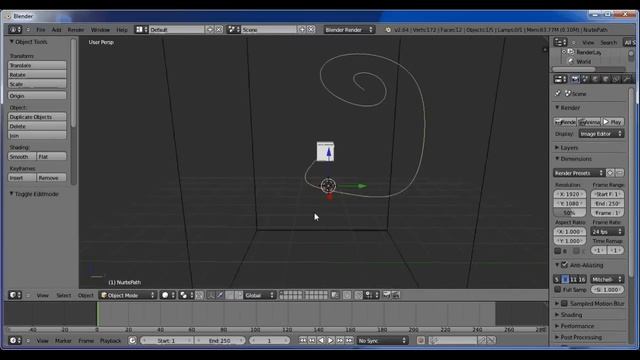This screenshot has height=360, width=640.
Task: Open the Select menu in viewport header
Action: (x=63, y=295)
